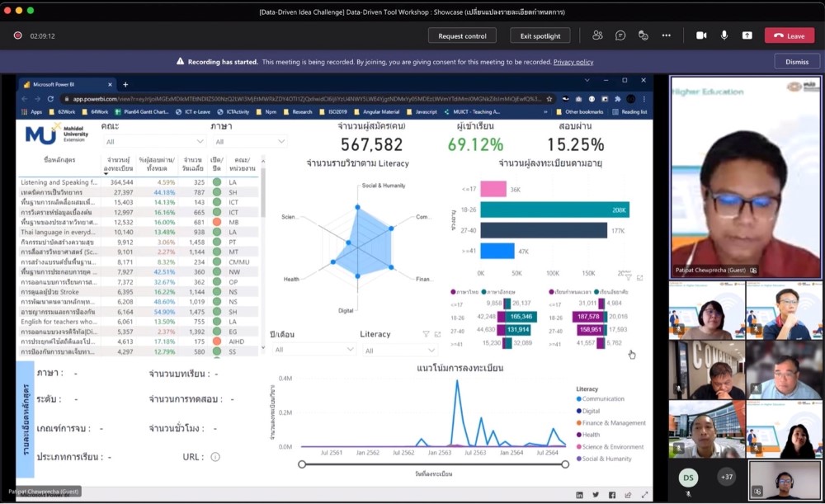
Task: Mute or unmute the microphone
Action: click(724, 35)
